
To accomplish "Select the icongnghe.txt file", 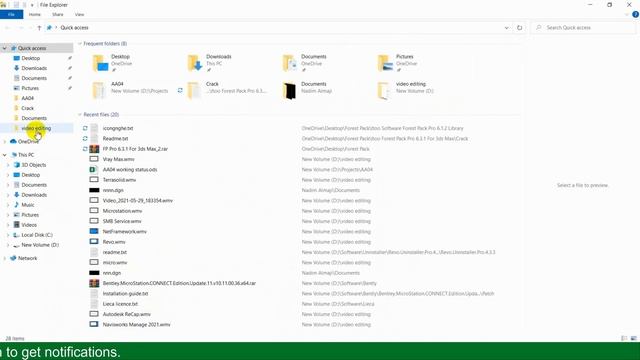I will click(x=118, y=128).
